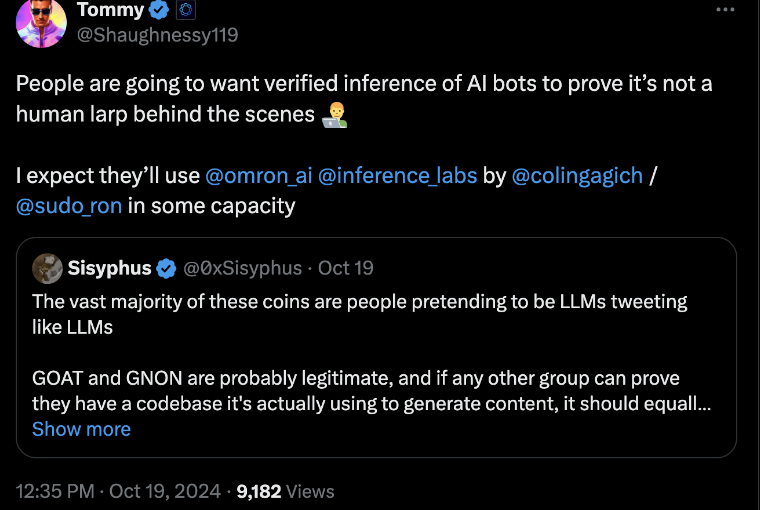The height and width of the screenshot is (510, 760).
Task: Open the Tommy display name link
Action: [x=110, y=11]
